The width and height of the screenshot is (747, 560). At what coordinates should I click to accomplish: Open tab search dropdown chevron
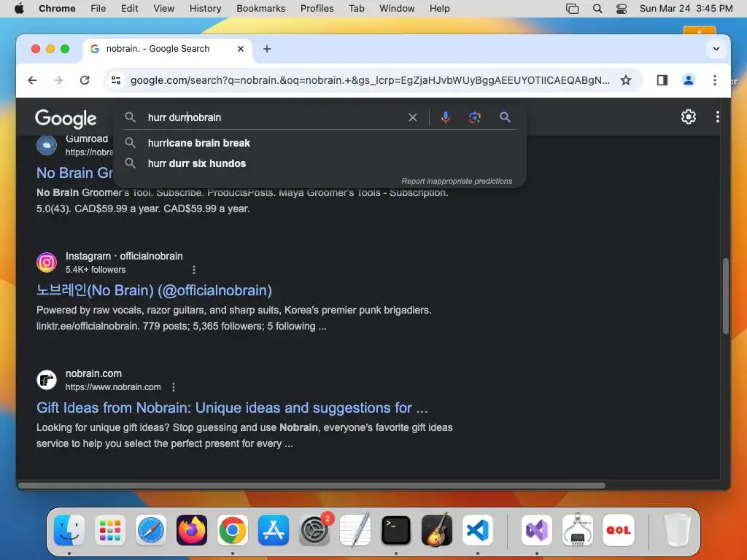tap(716, 49)
